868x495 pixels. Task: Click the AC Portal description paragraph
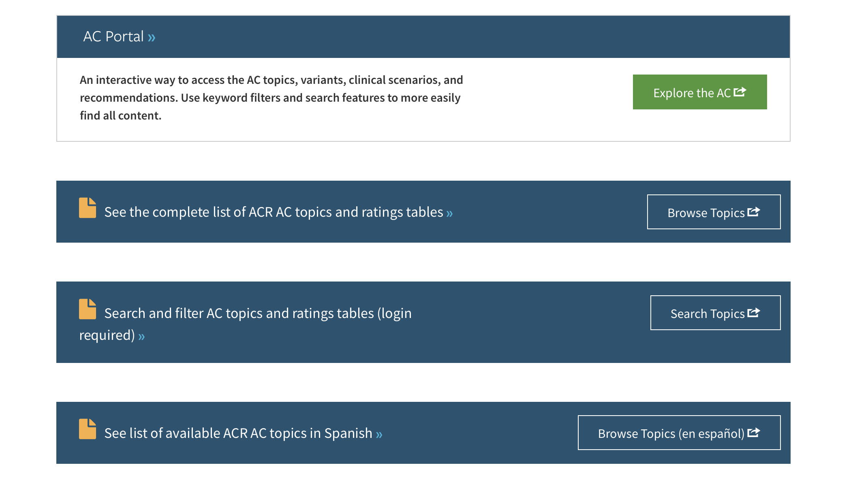coord(271,98)
